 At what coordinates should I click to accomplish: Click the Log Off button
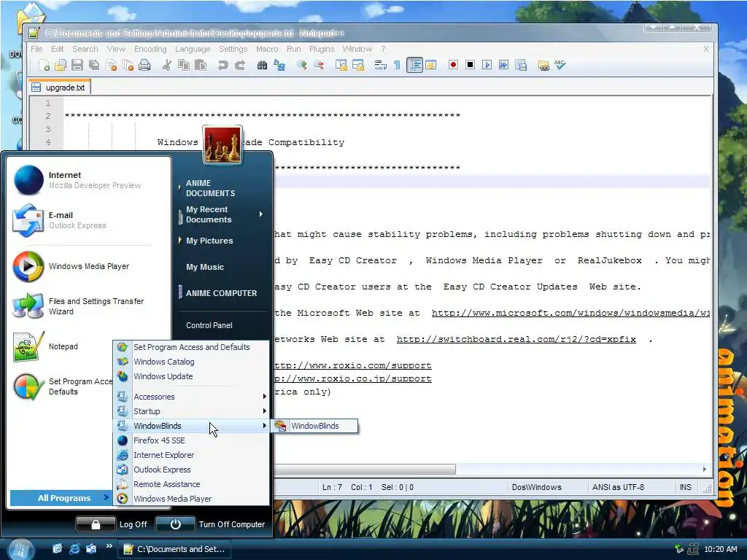112,524
